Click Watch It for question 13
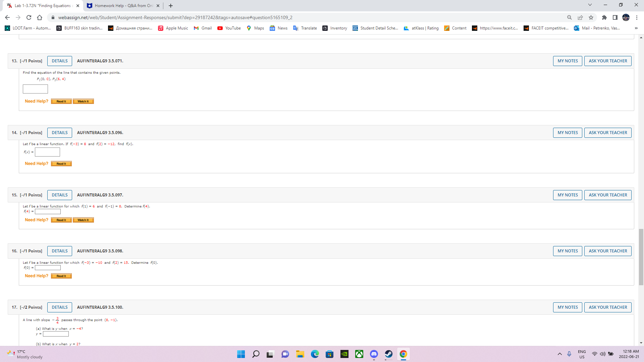Image resolution: width=644 pixels, height=362 pixels. pyautogui.click(x=83, y=101)
